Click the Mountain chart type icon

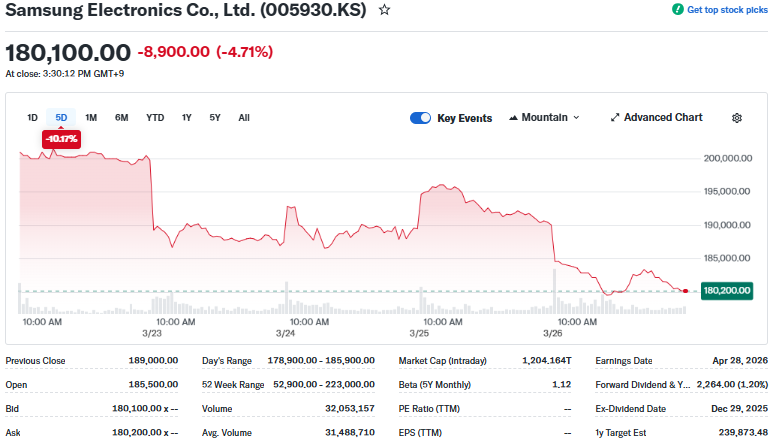click(513, 118)
